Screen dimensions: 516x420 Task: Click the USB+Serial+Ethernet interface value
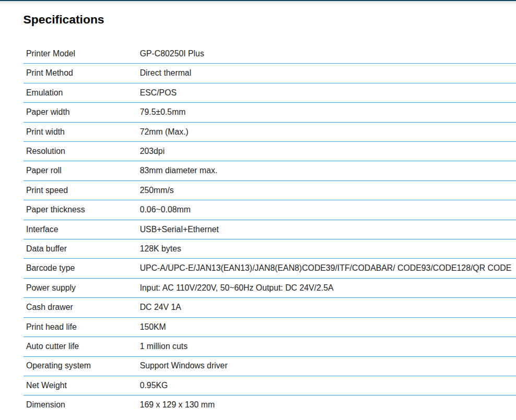[179, 230]
